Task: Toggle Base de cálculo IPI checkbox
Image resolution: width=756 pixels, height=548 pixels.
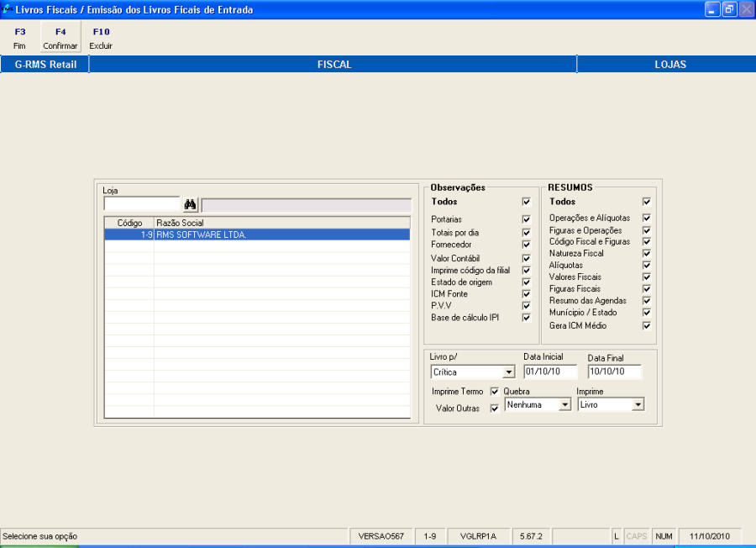Action: (526, 318)
